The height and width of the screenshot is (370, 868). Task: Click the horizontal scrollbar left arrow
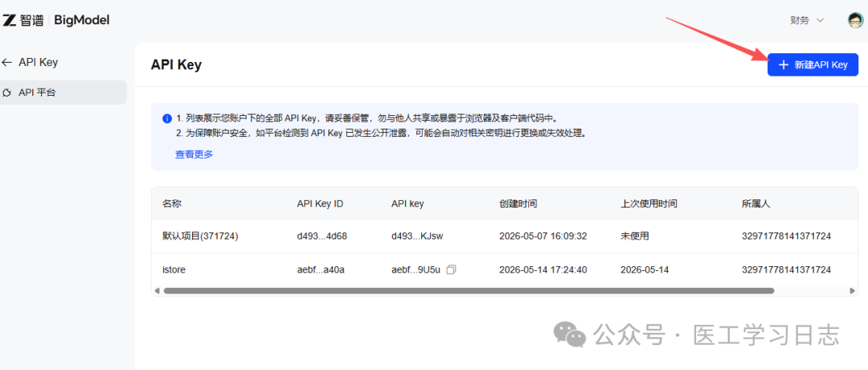click(x=157, y=290)
